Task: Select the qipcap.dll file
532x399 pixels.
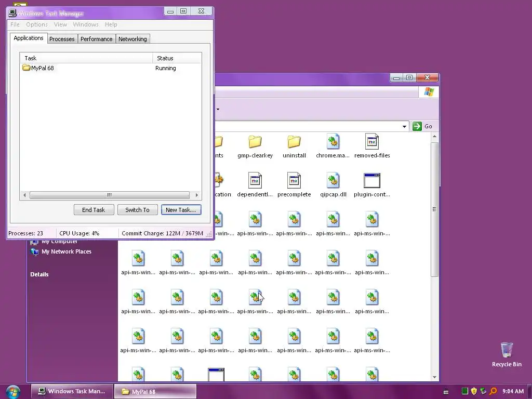Action: point(333,185)
